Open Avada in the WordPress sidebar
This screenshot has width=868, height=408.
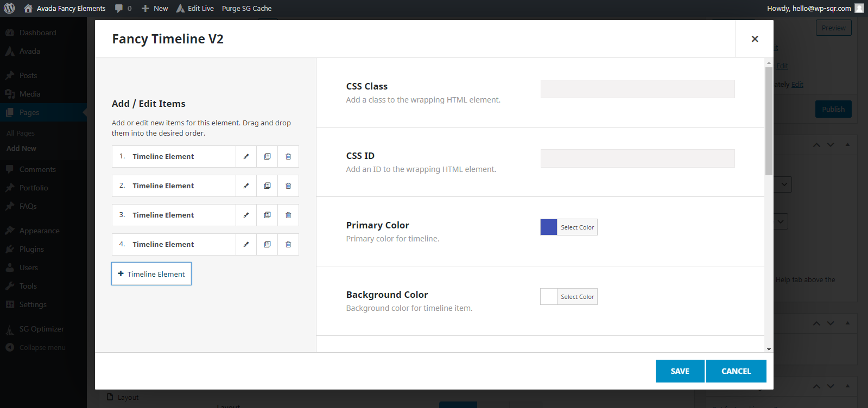[43, 51]
